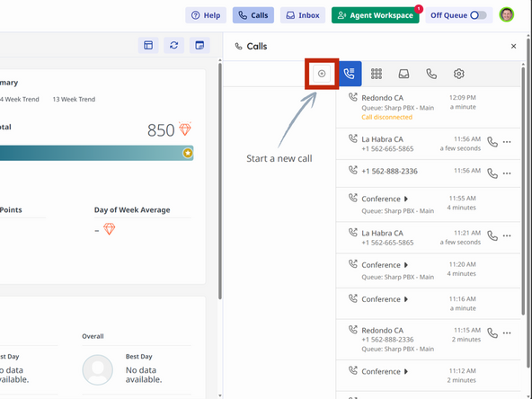Start a new call with the plus icon
This screenshot has width=532, height=399.
(x=322, y=74)
